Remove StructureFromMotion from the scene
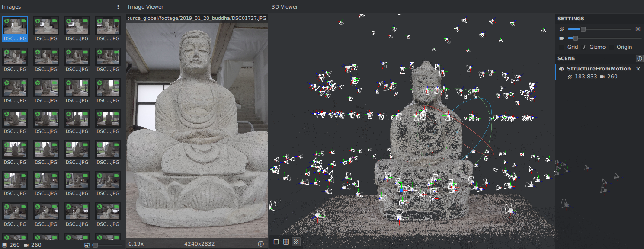This screenshot has width=644, height=249. (x=638, y=69)
